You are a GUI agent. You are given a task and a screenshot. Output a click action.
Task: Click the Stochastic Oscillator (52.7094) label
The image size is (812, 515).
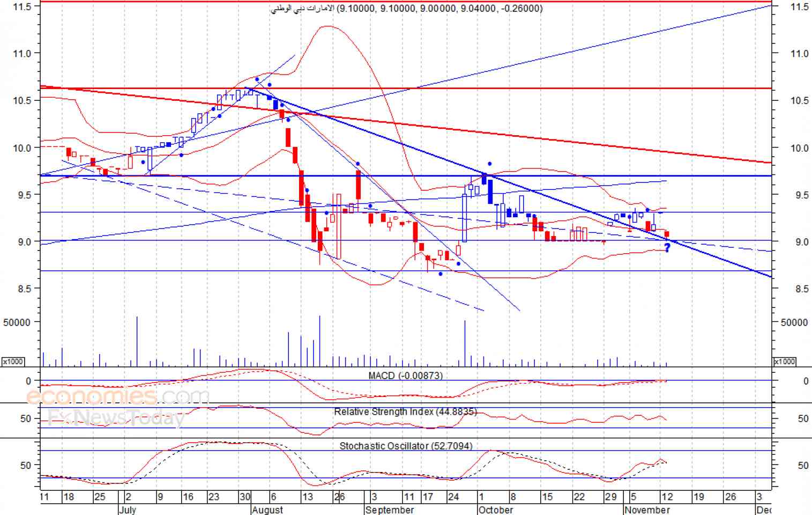[x=406, y=446]
